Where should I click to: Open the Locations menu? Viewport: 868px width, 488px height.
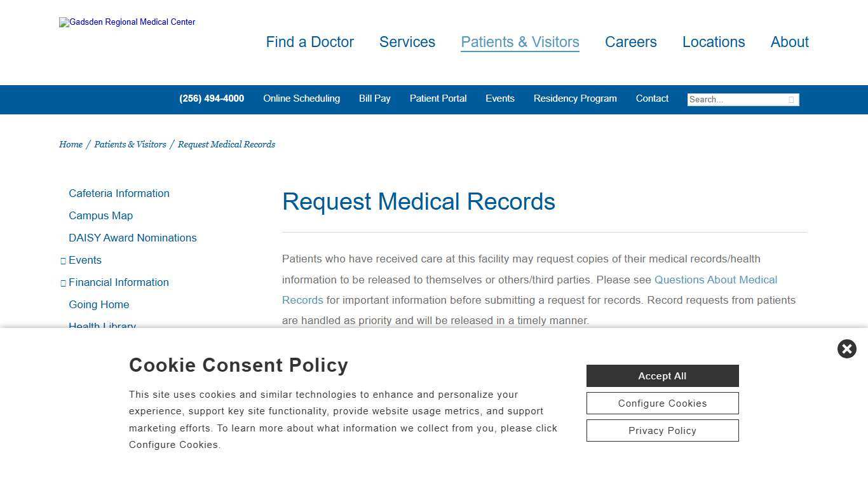(x=714, y=42)
